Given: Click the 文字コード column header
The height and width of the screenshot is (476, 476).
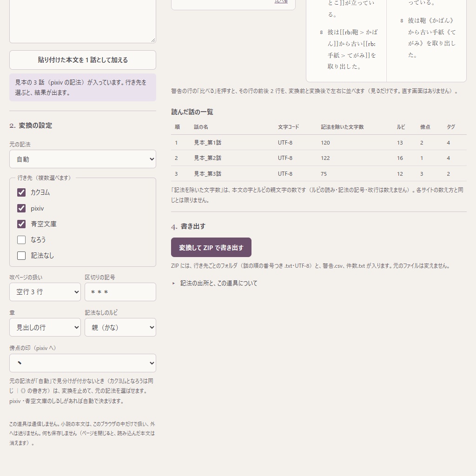Looking at the screenshot, I should (288, 127).
